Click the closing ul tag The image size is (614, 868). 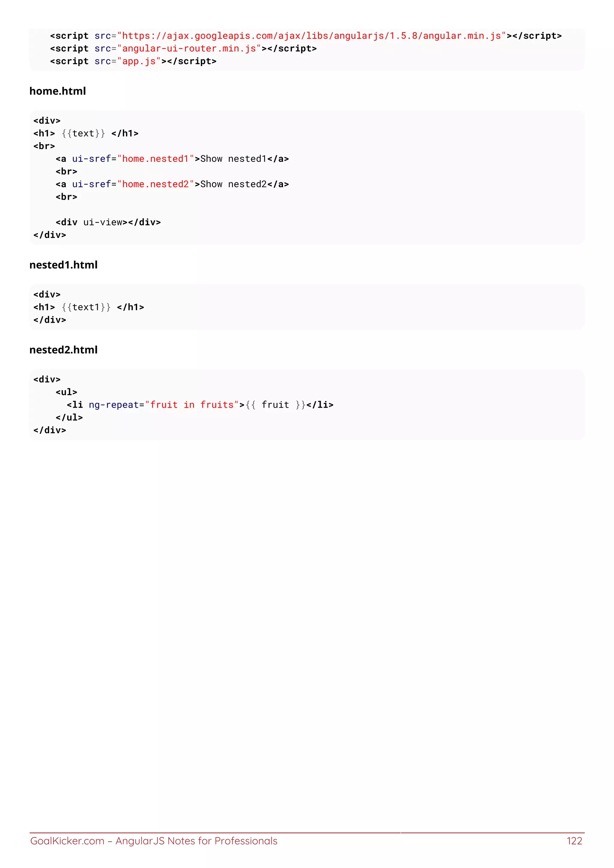[69, 418]
